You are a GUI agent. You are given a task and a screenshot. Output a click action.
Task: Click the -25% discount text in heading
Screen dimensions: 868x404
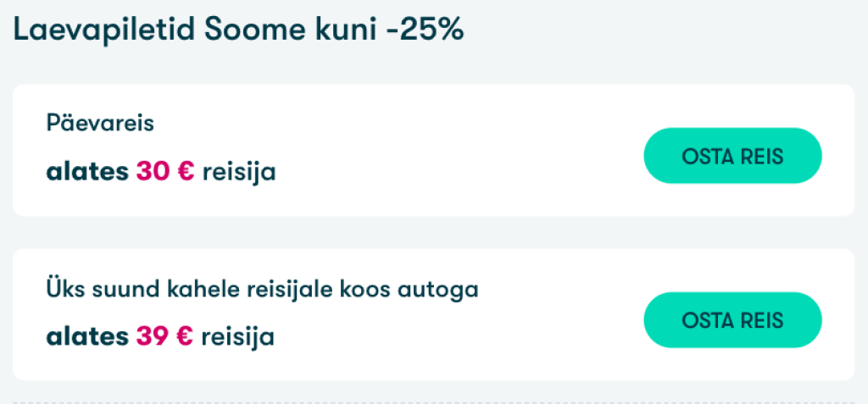click(424, 30)
